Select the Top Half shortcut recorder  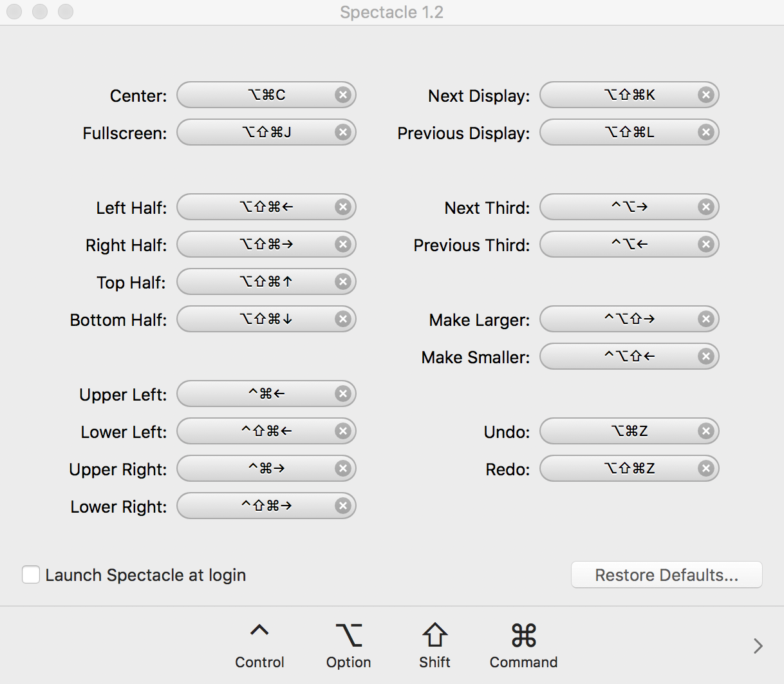[257, 282]
